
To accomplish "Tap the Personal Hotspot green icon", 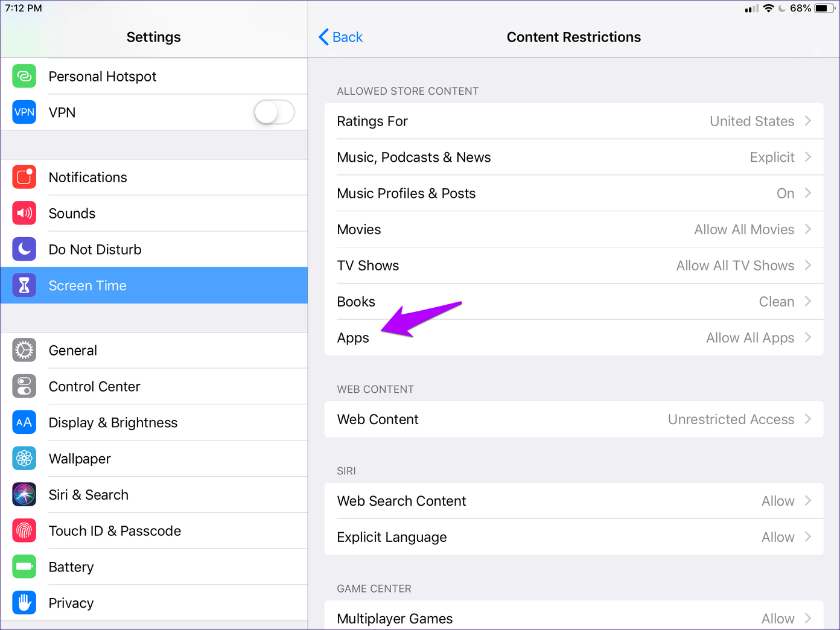I will click(x=24, y=77).
